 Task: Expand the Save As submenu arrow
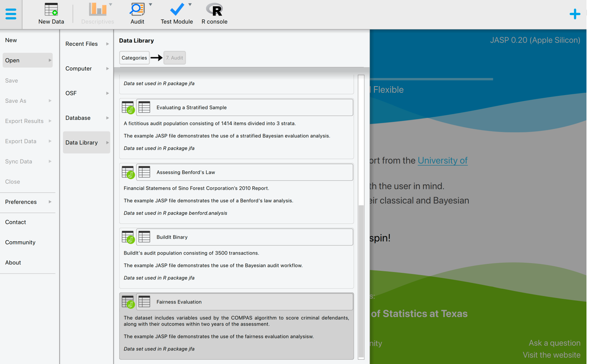pyautogui.click(x=50, y=101)
